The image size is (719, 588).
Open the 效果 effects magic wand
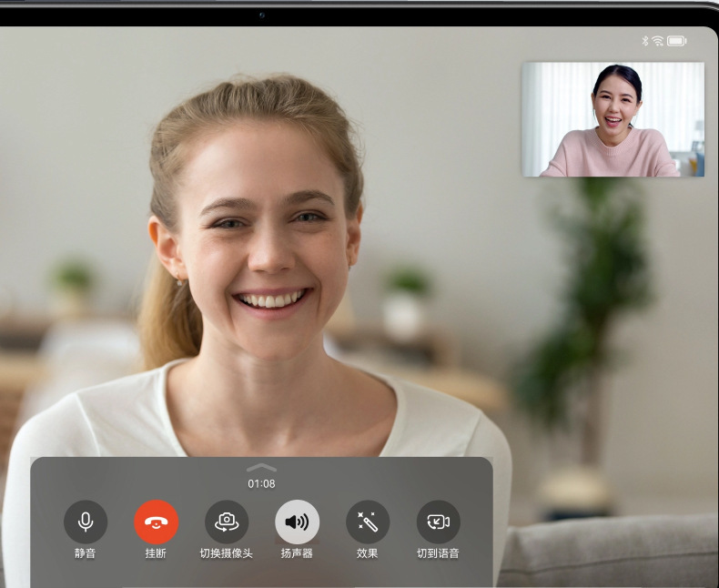click(x=368, y=522)
